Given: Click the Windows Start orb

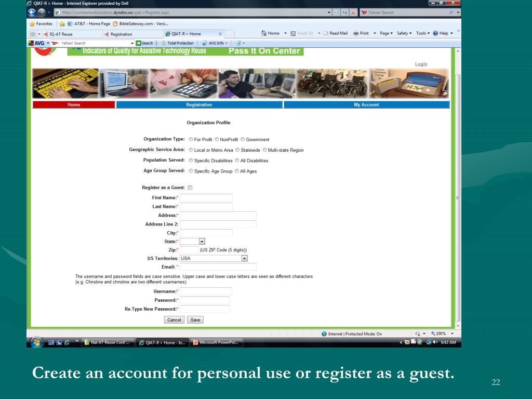Looking at the screenshot, I should [36, 342].
